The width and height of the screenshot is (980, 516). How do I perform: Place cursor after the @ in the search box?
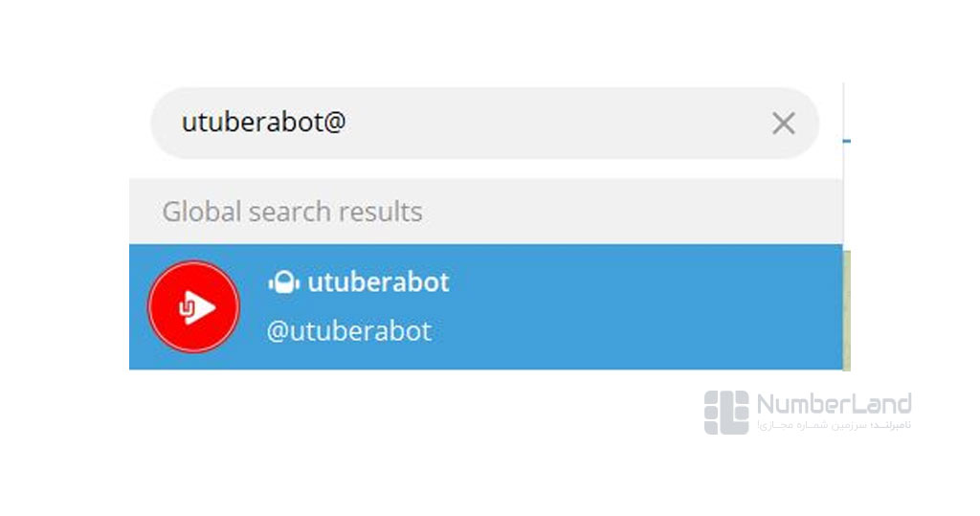(x=346, y=123)
